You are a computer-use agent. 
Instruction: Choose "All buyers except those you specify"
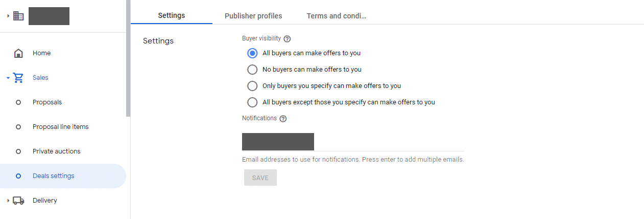(252, 102)
